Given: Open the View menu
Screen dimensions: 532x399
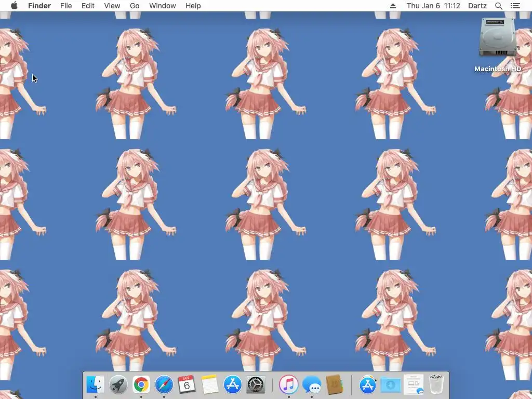Looking at the screenshot, I should click(x=112, y=6).
